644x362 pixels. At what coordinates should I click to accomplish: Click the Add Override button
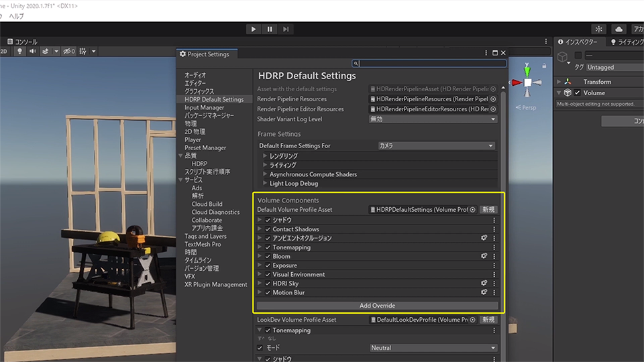click(x=378, y=306)
